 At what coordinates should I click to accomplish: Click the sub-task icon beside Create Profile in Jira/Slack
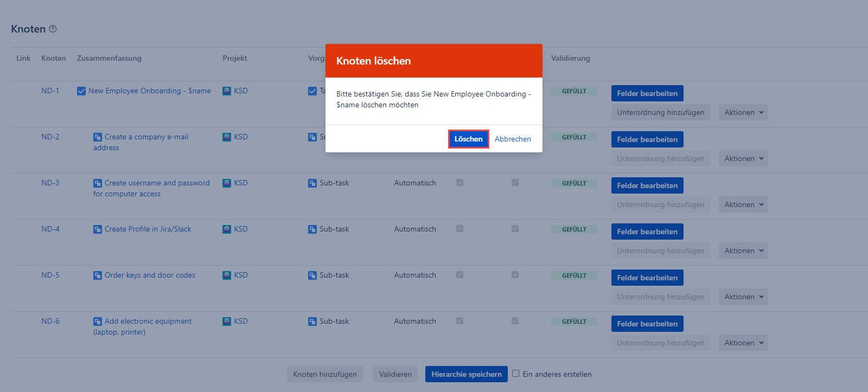pos(98,229)
